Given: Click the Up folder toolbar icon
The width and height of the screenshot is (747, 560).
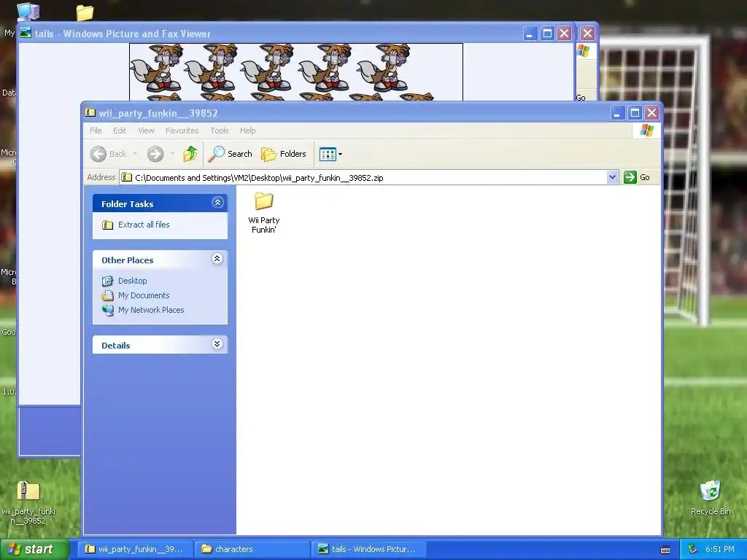Looking at the screenshot, I should [190, 154].
